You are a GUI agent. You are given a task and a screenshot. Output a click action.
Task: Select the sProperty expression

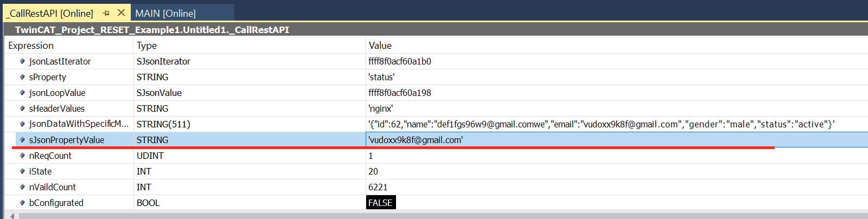(x=48, y=77)
